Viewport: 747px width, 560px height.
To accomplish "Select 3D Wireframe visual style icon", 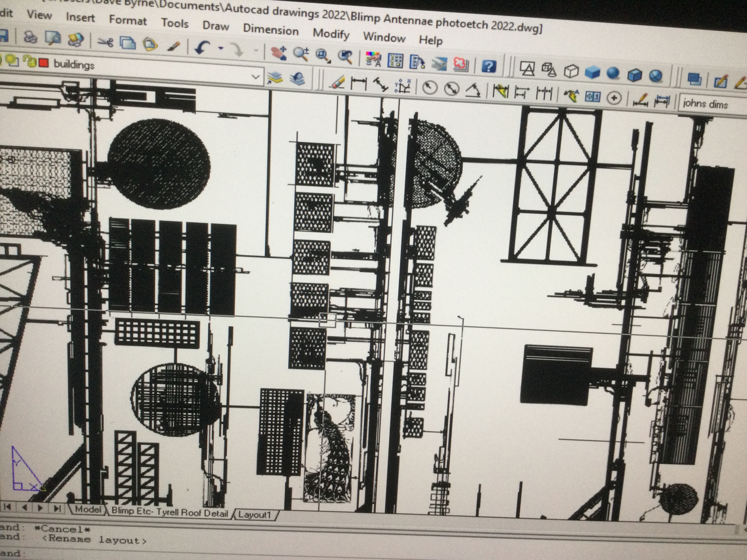I will click(549, 70).
